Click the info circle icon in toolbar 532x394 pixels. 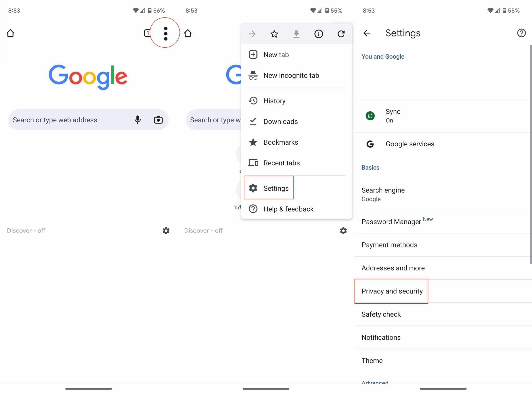pyautogui.click(x=319, y=33)
